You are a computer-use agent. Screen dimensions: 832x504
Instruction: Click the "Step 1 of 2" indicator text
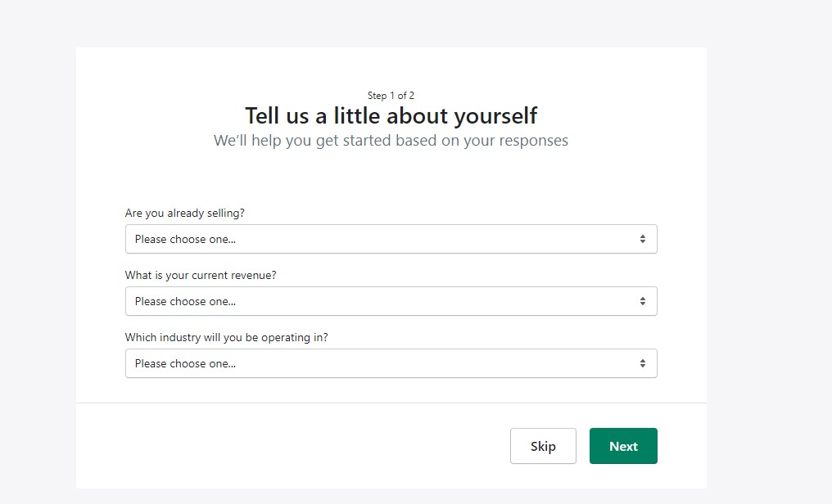391,95
